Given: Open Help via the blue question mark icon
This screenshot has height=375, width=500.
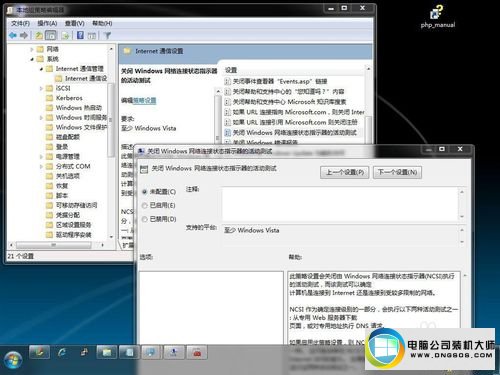Looking at the screenshot, I should [80, 35].
